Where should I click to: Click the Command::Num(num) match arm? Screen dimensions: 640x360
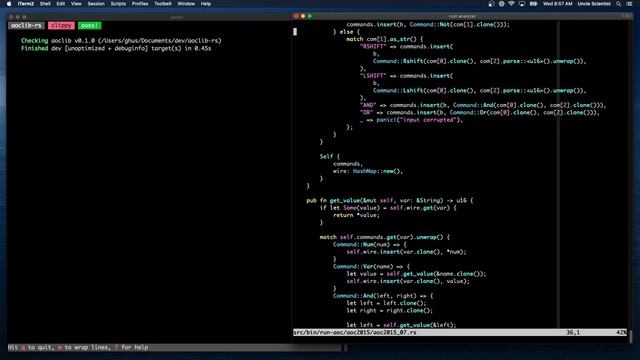click(369, 244)
